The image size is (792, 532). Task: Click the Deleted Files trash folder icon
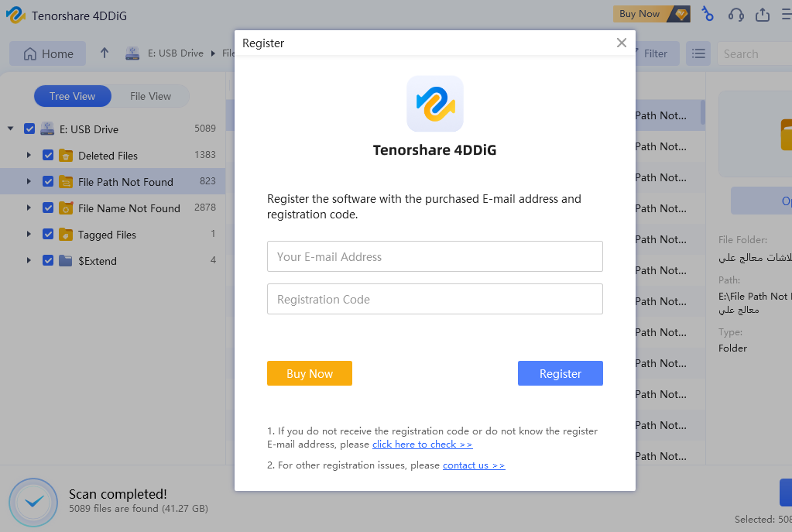tap(66, 156)
